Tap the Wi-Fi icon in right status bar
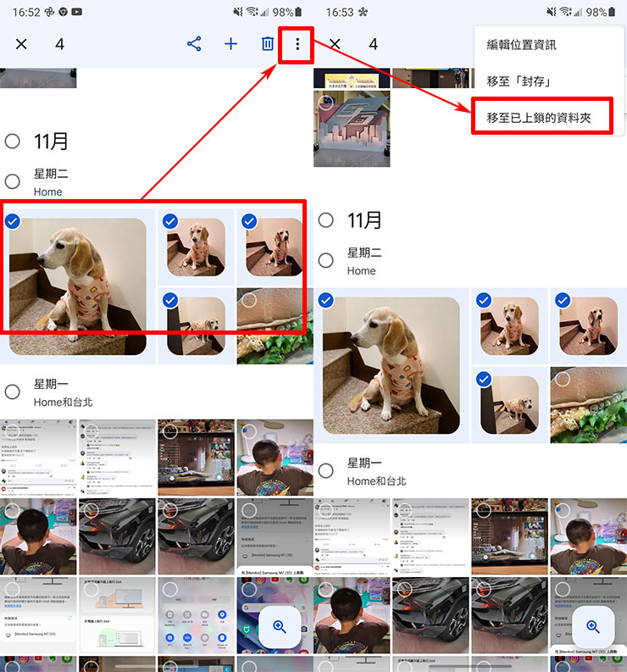Screen dimensions: 627x672 565,12
